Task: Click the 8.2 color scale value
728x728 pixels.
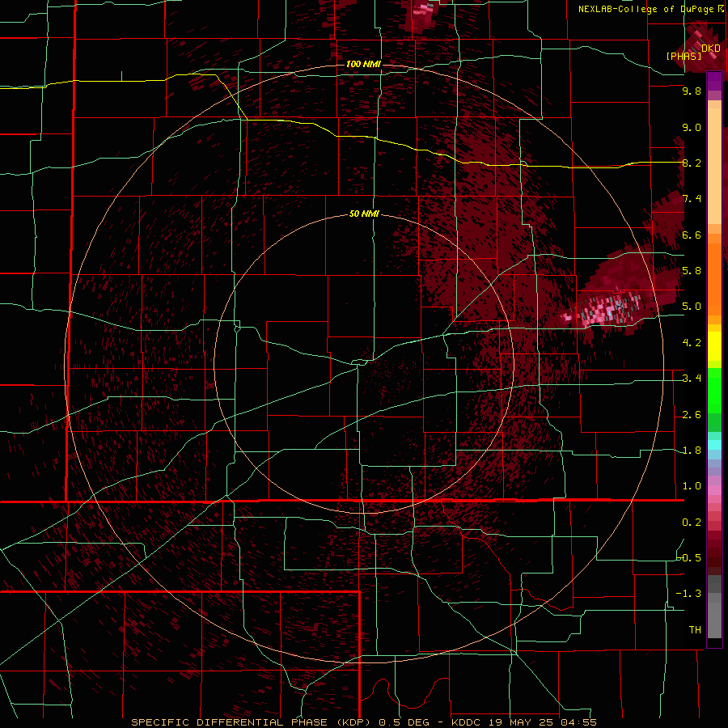Action: pos(692,163)
